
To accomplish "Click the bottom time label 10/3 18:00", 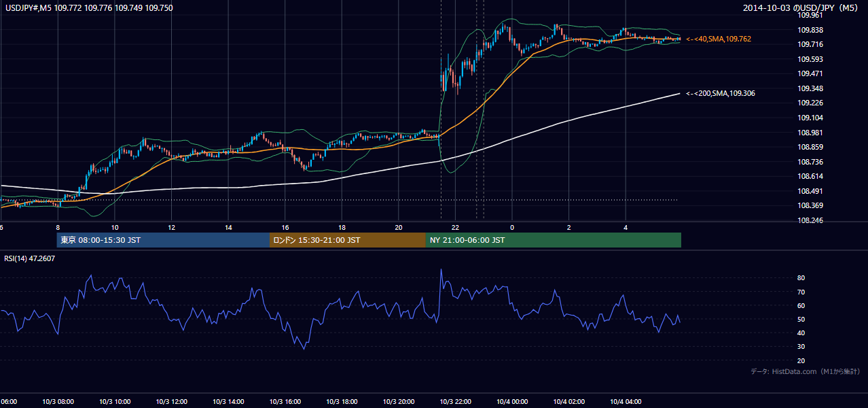I will (342, 402).
